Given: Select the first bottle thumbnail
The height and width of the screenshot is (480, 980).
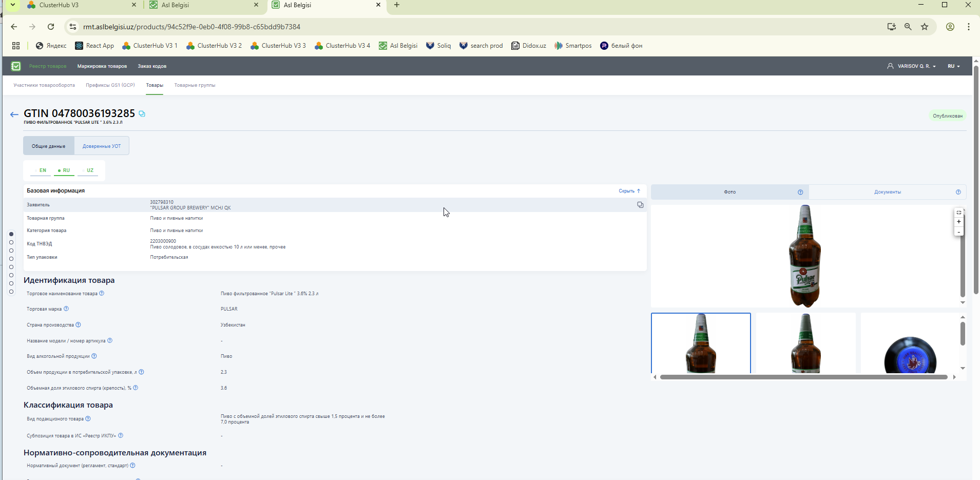Looking at the screenshot, I should pos(701,343).
